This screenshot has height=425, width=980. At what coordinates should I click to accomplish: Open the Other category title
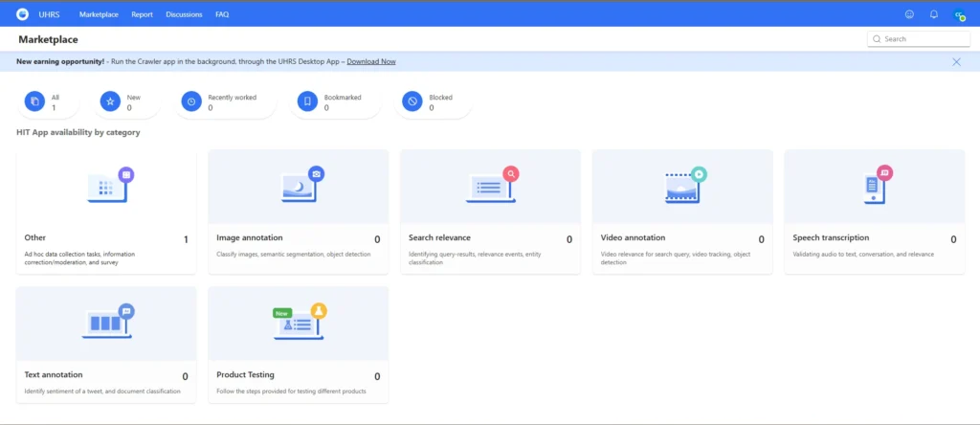(35, 237)
